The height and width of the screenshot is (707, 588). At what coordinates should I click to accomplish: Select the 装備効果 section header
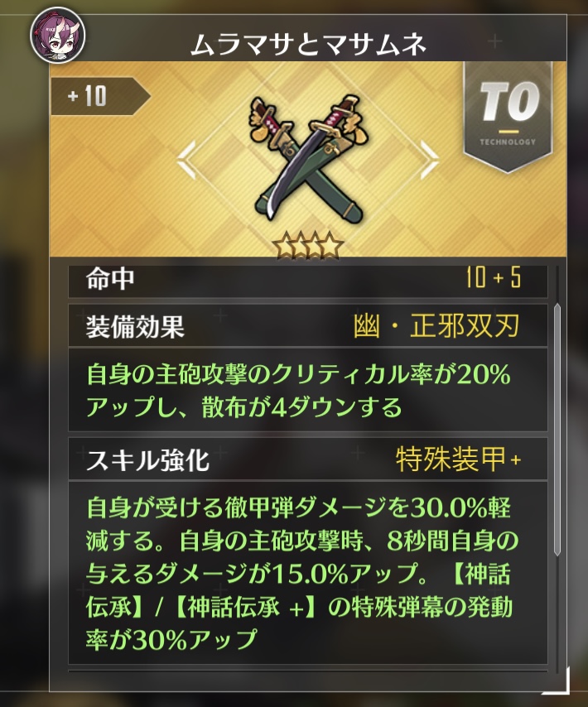[308, 325]
